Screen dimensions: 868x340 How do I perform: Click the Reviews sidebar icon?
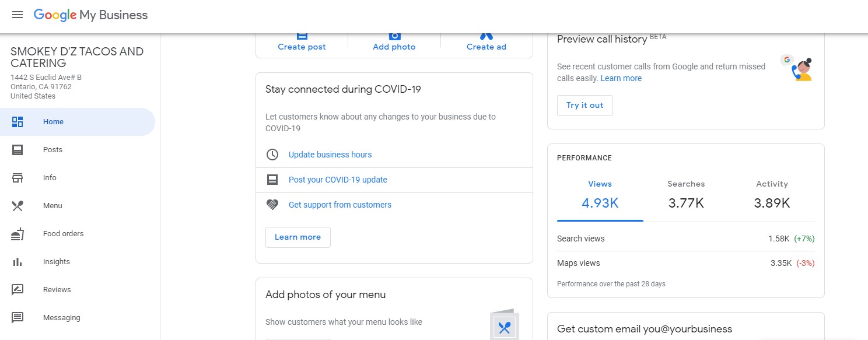coord(17,290)
